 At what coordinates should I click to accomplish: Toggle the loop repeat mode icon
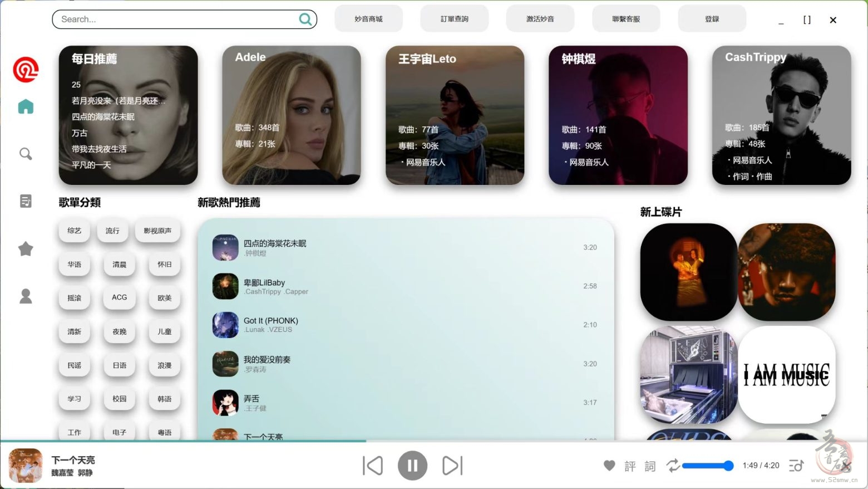pos(673,465)
